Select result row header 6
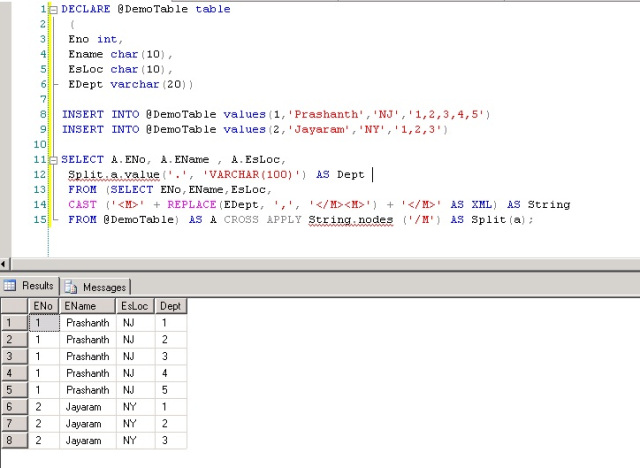The height and width of the screenshot is (468, 640). point(14,407)
